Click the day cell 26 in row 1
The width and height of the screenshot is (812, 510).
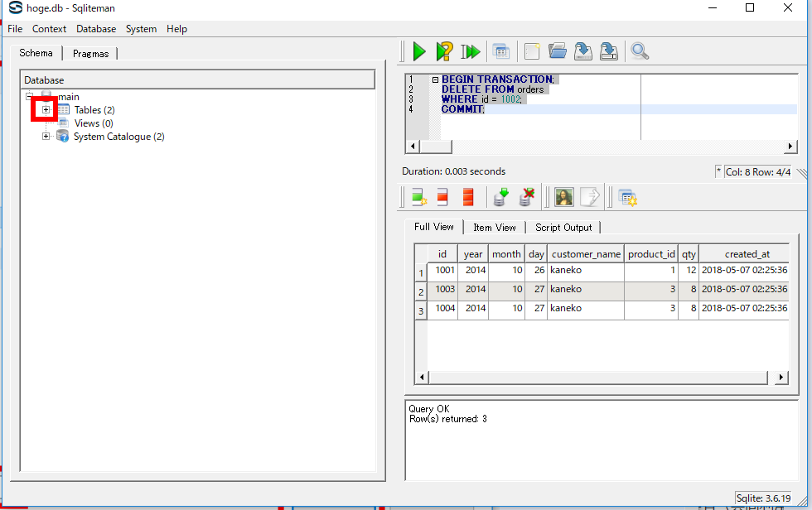point(537,270)
